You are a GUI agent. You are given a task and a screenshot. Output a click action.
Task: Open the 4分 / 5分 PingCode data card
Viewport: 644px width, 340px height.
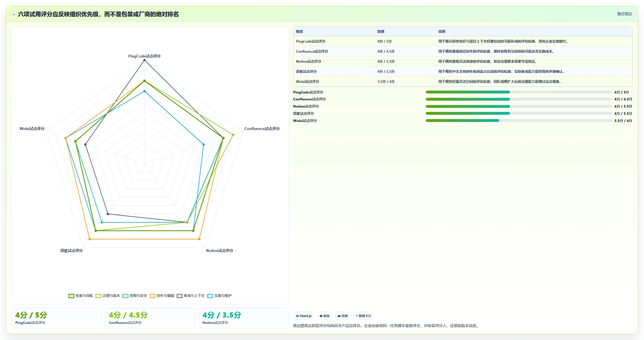tap(57, 318)
